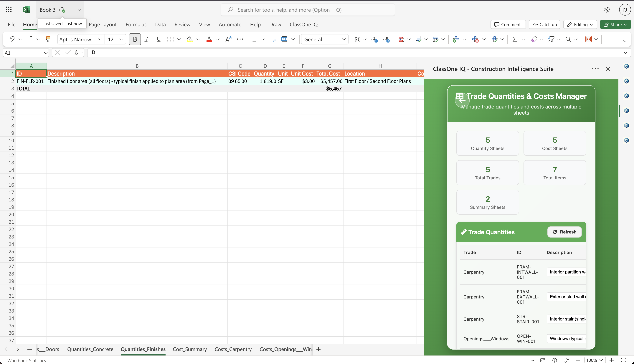The height and width of the screenshot is (364, 634).
Task: Open the Editing mode dropdown
Action: [x=580, y=24]
